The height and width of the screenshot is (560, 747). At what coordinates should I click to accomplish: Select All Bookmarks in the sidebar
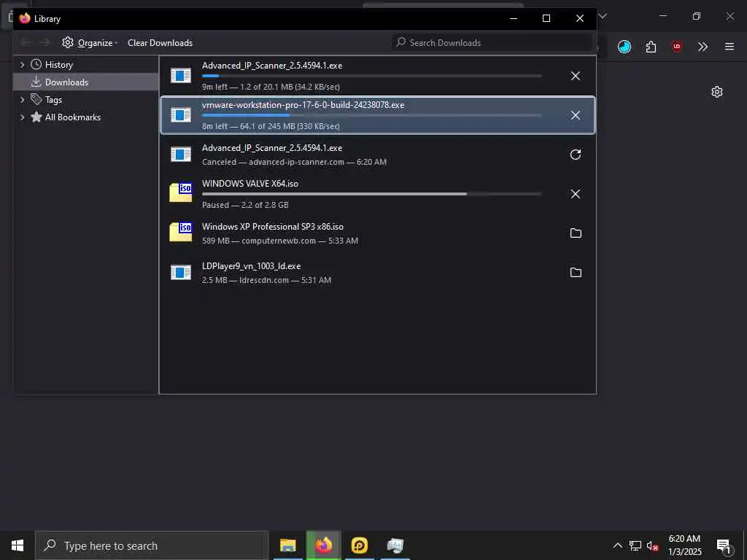click(x=72, y=117)
